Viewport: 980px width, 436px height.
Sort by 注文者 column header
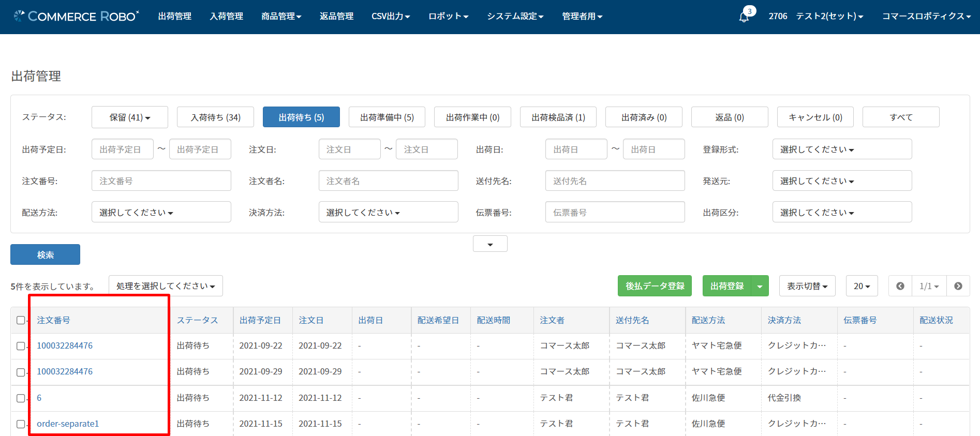tap(552, 320)
